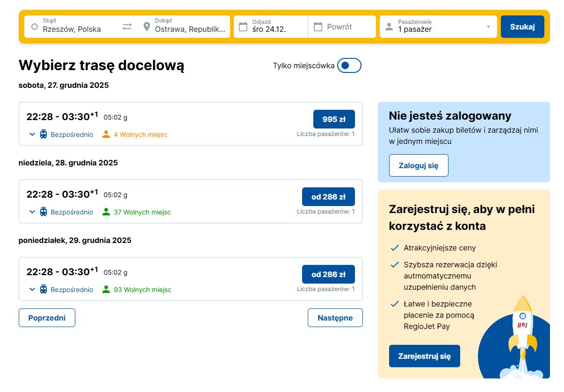Image resolution: width=564 pixels, height=392 pixels.
Task: Swap origin and destination with arrows icon
Action: pyautogui.click(x=127, y=27)
